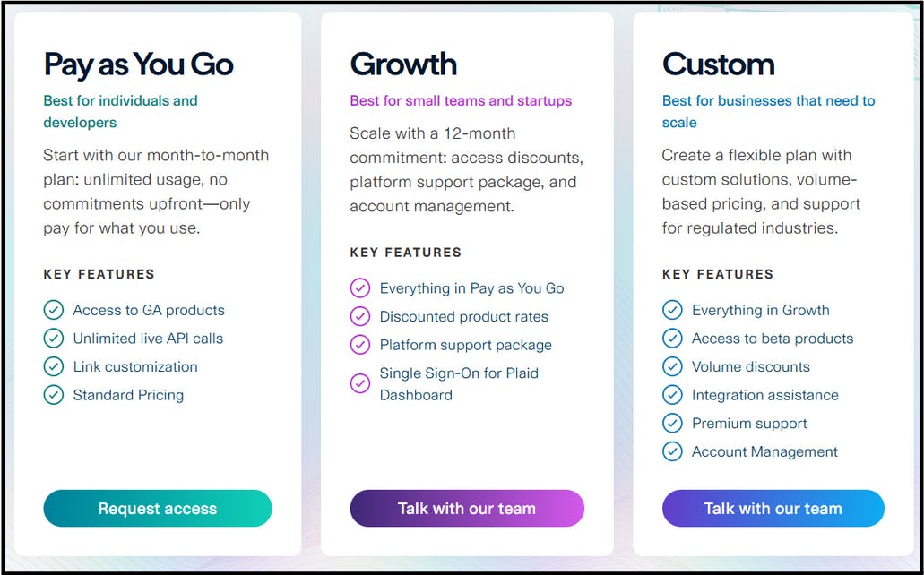Click checkmark icon beside Standard Pricing
Image resolution: width=924 pixels, height=575 pixels.
point(54,395)
